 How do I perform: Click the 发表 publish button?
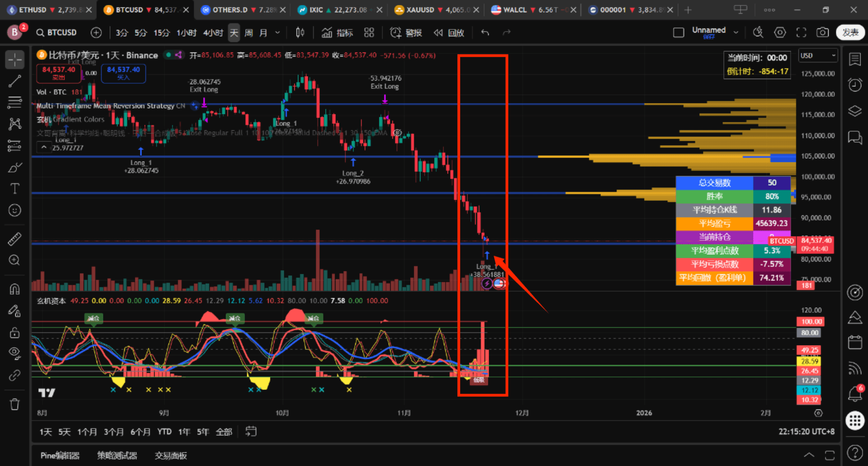tap(850, 33)
